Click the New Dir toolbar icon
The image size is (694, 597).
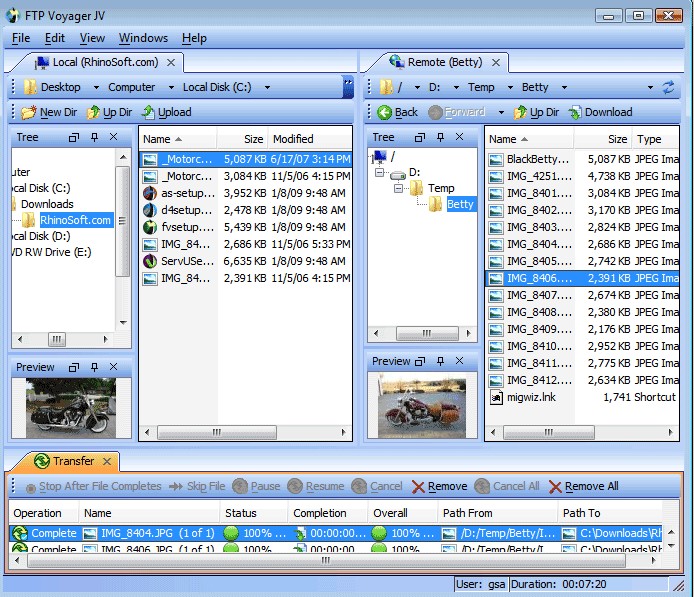[29, 112]
